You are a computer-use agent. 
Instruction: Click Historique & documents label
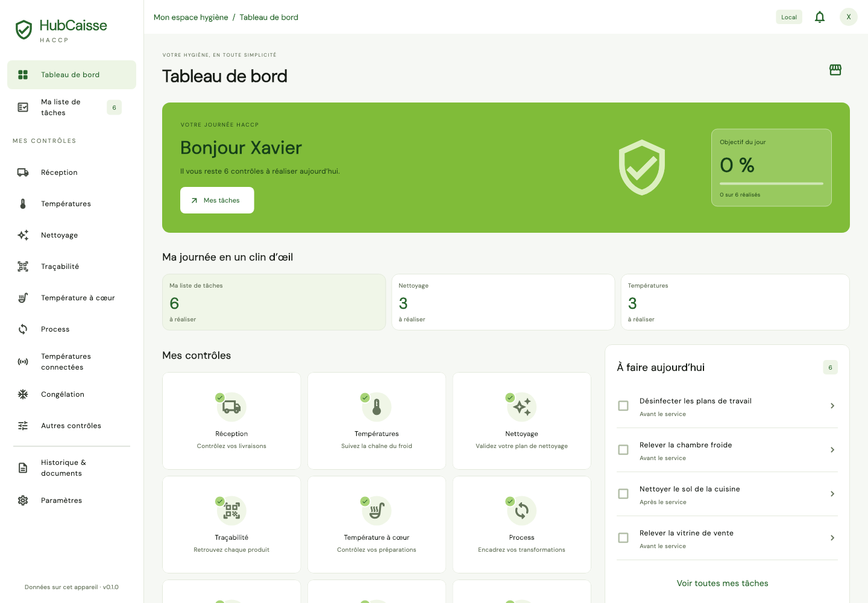point(64,468)
